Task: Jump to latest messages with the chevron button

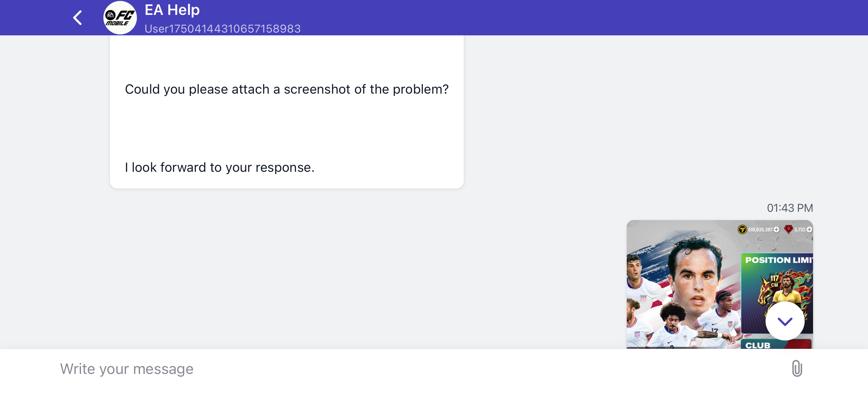Action: [x=785, y=321]
